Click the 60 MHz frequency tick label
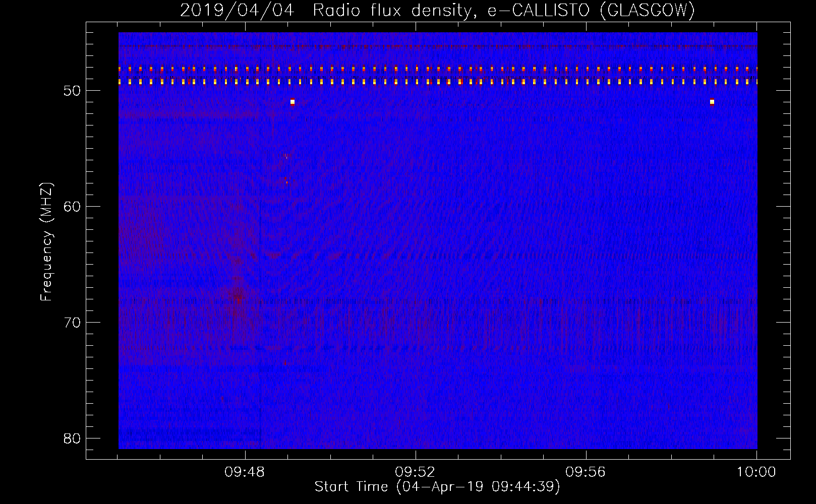Screen dimensions: 816x504 click(73, 207)
